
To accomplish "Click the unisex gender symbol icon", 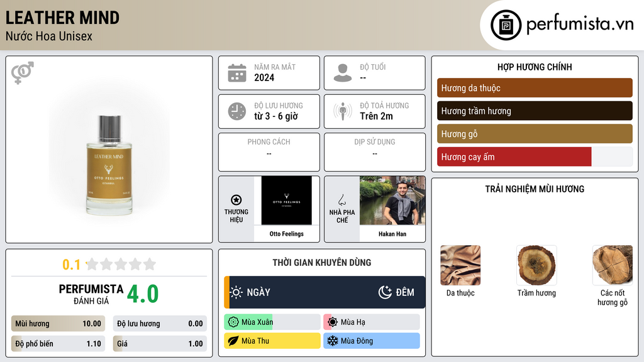I will point(23,73).
